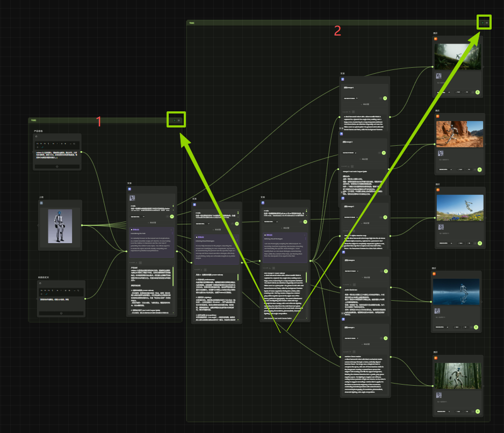Click green generate button on foggy forest image node
Image resolution: width=504 pixels, height=433 pixels.
[x=477, y=93]
